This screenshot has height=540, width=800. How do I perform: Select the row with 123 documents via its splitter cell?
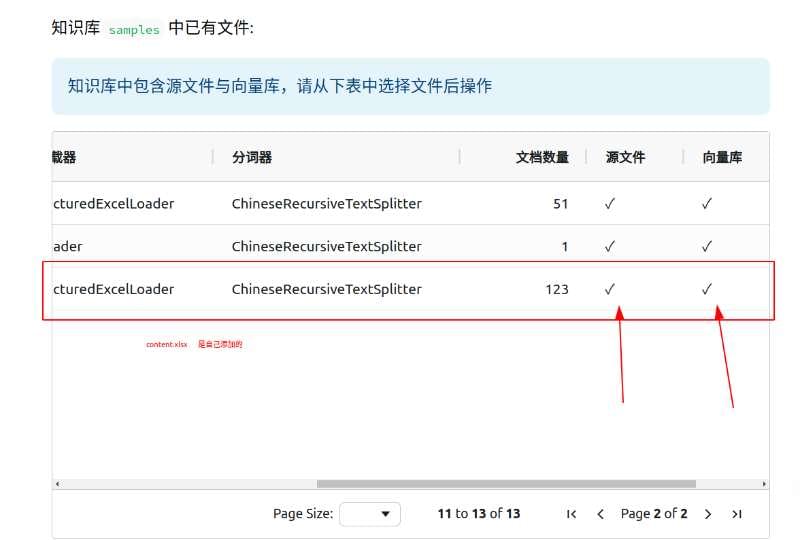click(326, 289)
